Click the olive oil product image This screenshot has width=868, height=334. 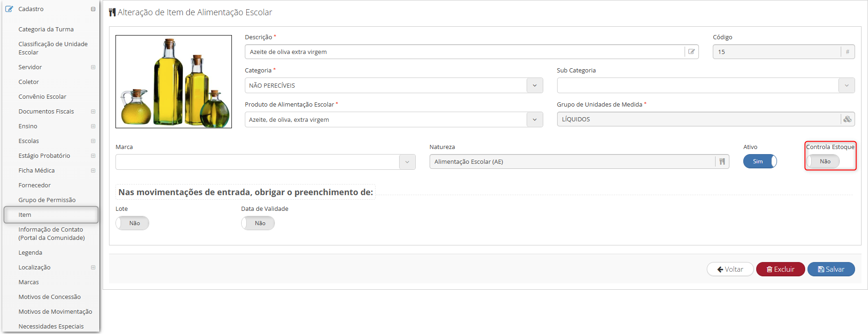[x=174, y=82]
